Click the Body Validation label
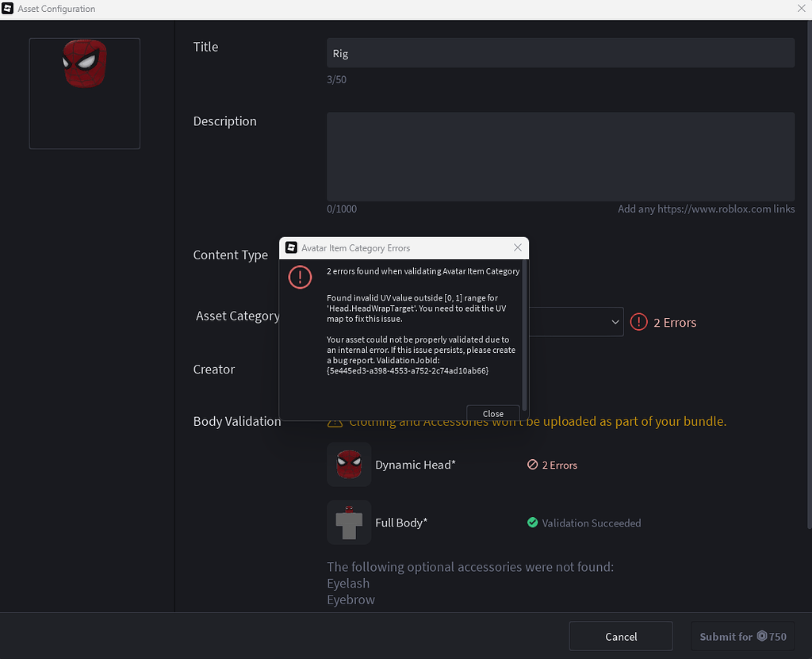Viewport: 812px width, 659px height. [x=237, y=421]
